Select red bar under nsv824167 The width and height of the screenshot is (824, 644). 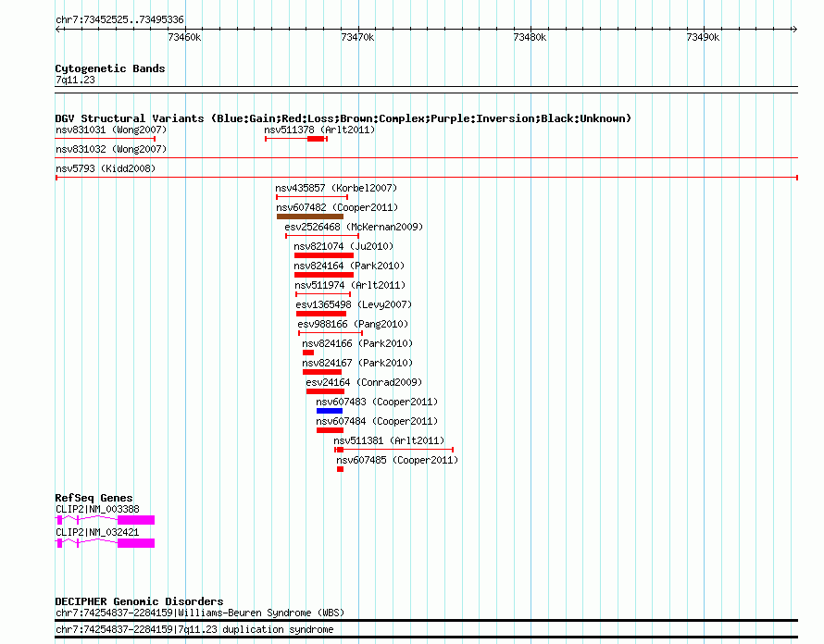click(322, 372)
